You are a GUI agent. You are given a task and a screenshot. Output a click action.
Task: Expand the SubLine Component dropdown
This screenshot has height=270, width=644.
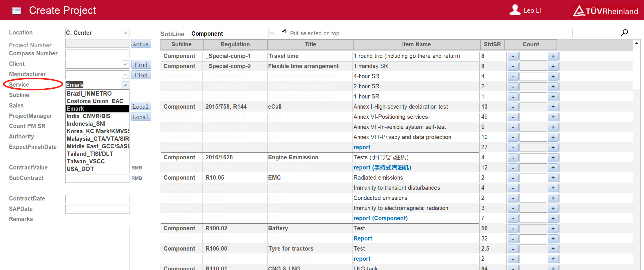click(272, 33)
